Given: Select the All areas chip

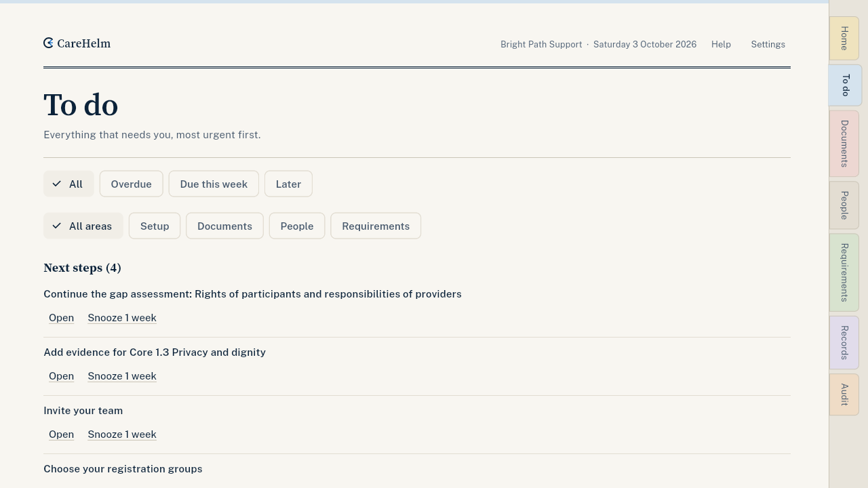Looking at the screenshot, I should (83, 226).
